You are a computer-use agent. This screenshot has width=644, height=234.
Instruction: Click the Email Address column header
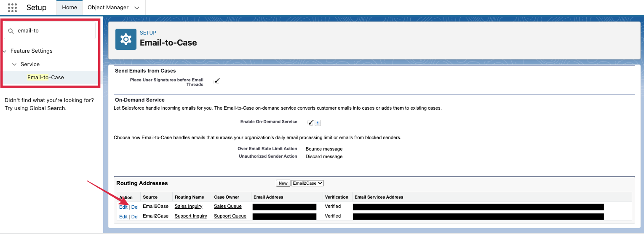coord(268,197)
